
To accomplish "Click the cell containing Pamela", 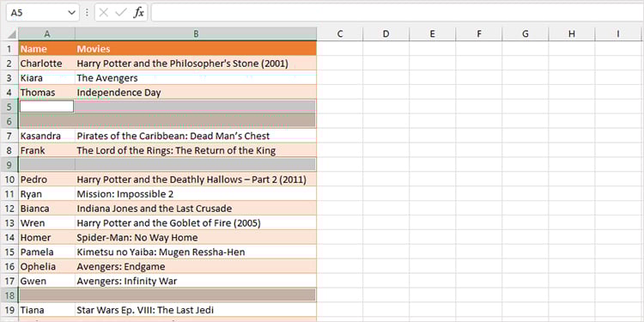I will point(47,252).
